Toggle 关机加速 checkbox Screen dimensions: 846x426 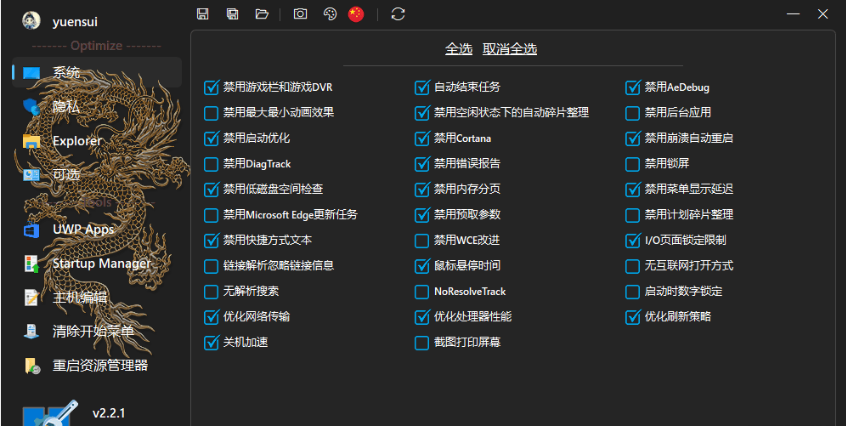click(211, 342)
